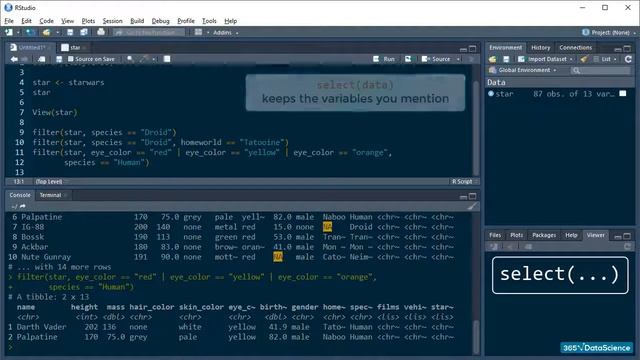Click the back arrow in source editor
This screenshot has height=360, width=640.
(x=14, y=59)
